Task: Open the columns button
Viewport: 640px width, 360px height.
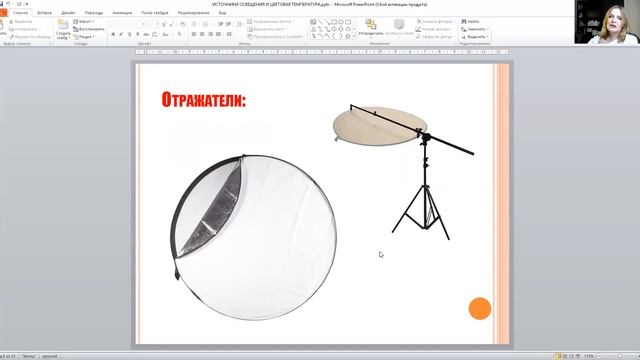Action: [230, 35]
